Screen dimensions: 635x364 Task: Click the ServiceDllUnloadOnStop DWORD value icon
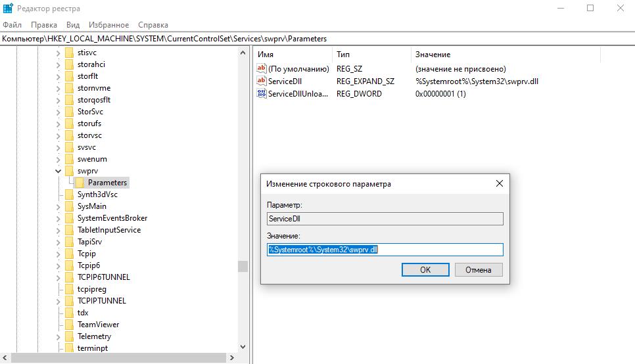click(262, 94)
